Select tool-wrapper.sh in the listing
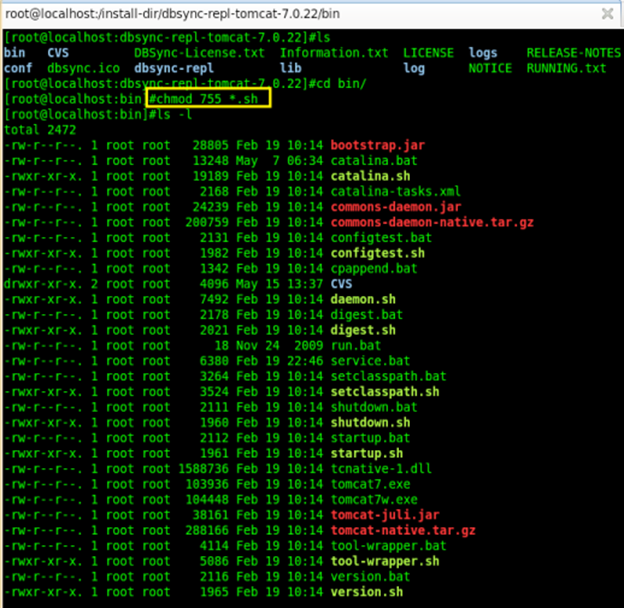This screenshot has width=624, height=608. pos(384,561)
